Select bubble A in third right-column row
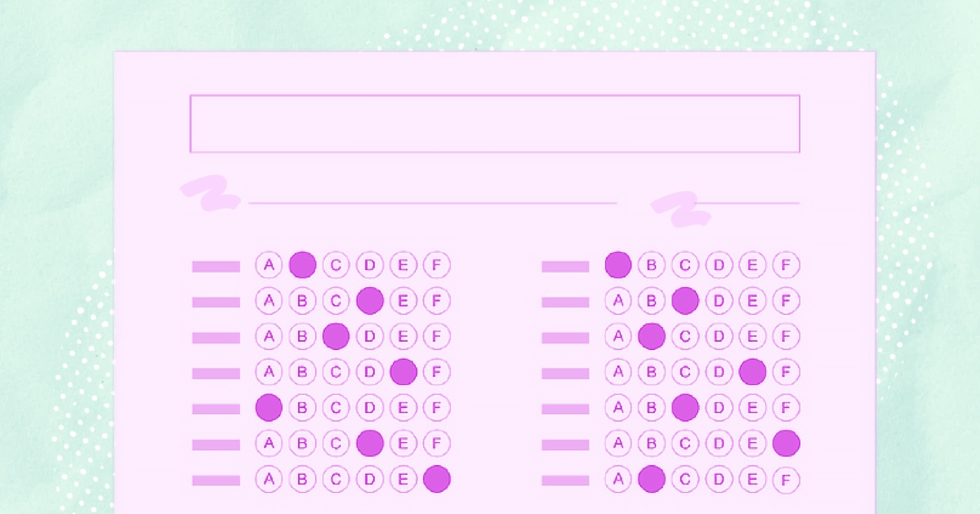The image size is (980, 514). [x=618, y=336]
